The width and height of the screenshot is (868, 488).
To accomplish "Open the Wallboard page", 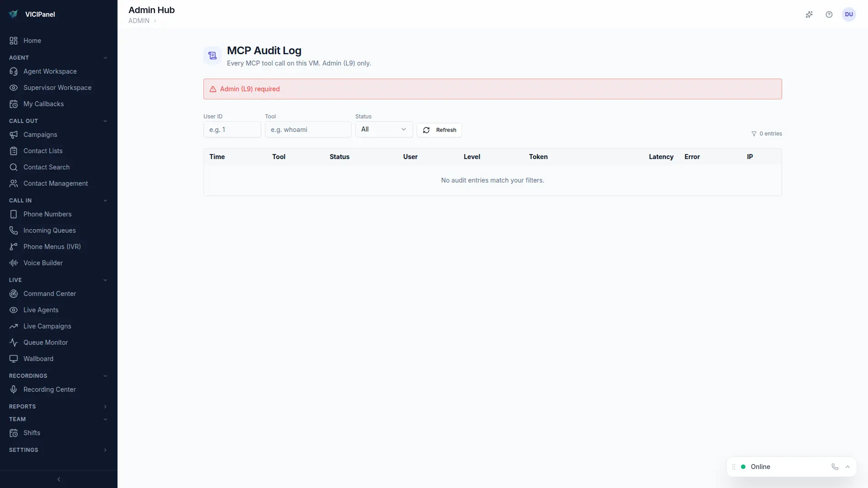I will tap(38, 359).
